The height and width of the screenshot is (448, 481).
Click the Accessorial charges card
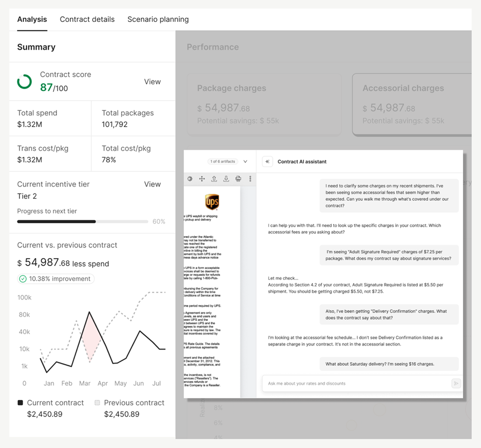[412, 104]
